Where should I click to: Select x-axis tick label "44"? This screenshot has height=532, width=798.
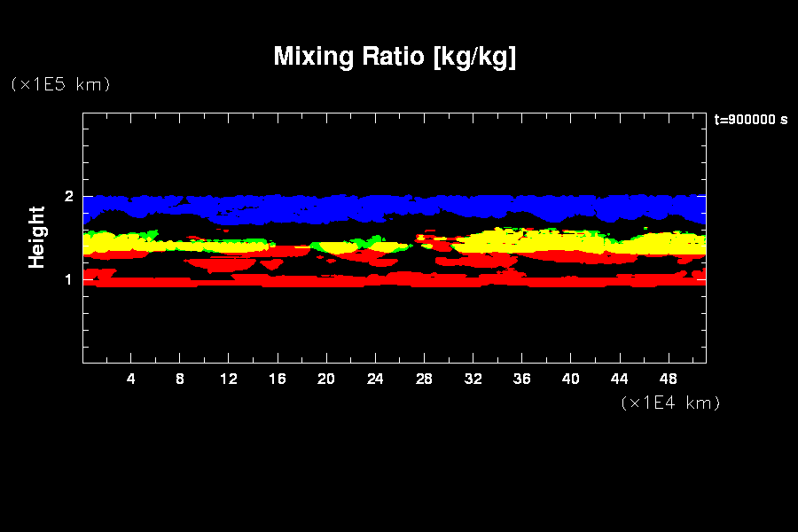coord(619,379)
